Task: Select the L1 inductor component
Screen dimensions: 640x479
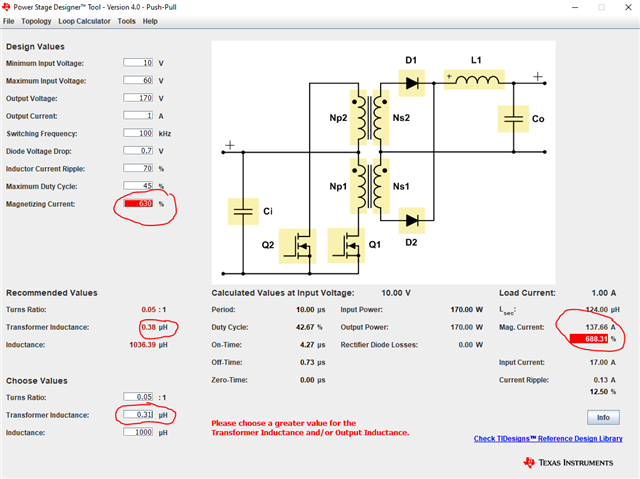Action: [x=474, y=80]
